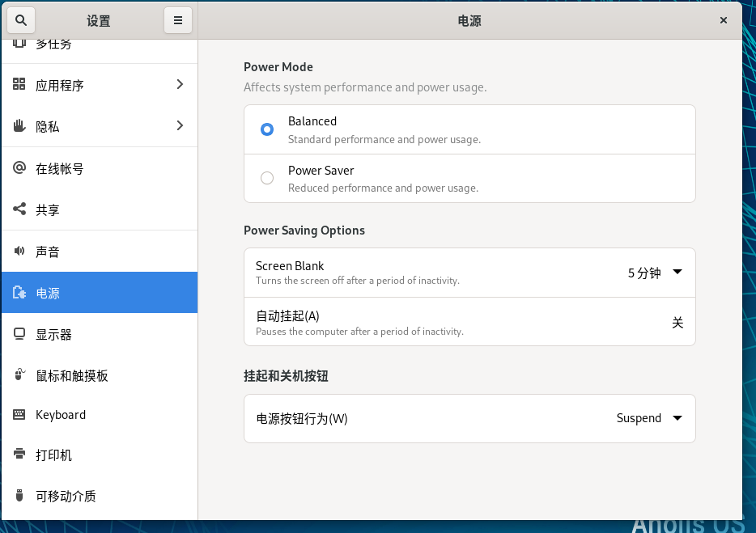Click the Online Accounts @ icon
Viewport: 756px width, 533px height.
[19, 168]
